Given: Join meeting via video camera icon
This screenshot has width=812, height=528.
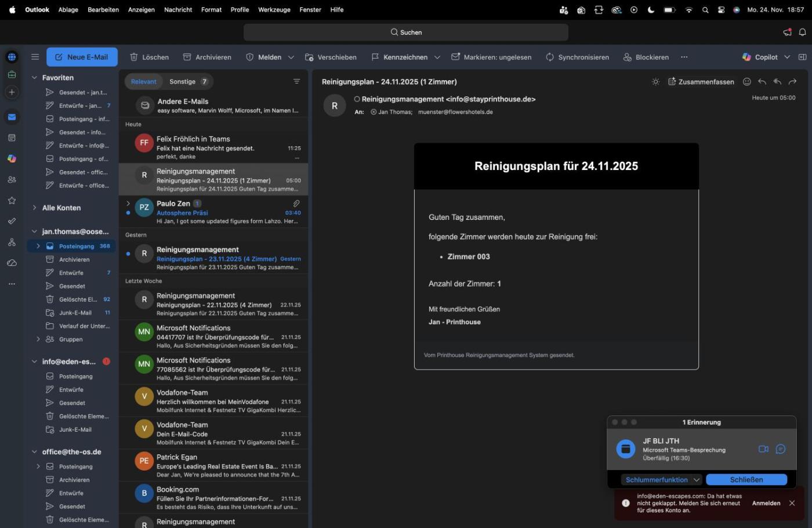Looking at the screenshot, I should 763,449.
